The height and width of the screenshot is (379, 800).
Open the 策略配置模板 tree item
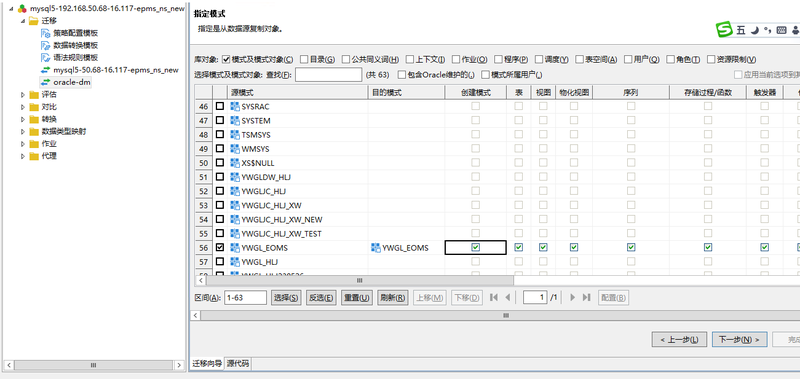click(x=76, y=33)
